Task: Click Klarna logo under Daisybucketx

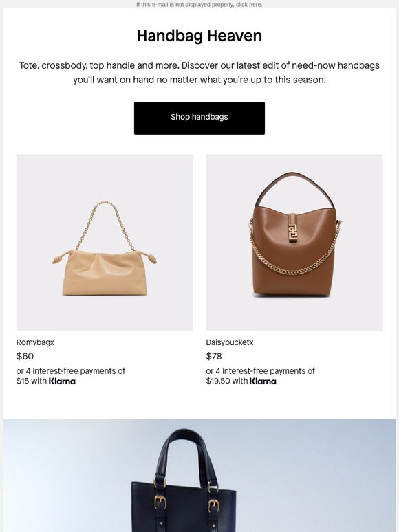Action: 263,381
